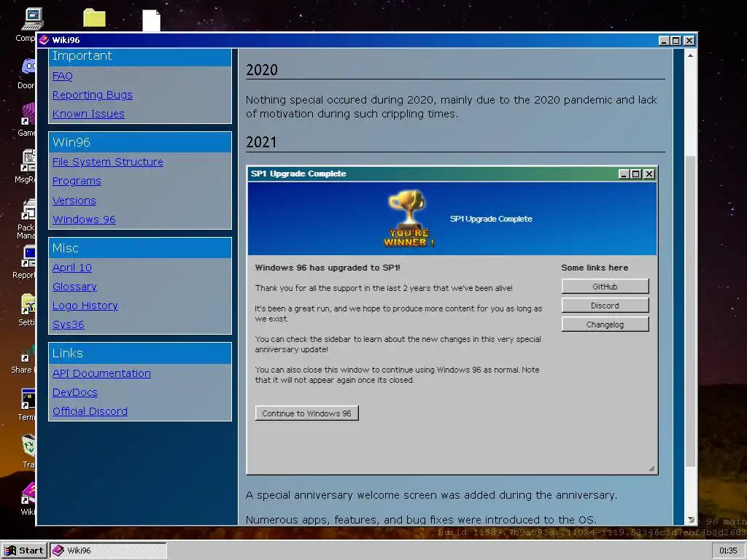Click 'Windows 96 has upgraded to SP1!' text

(x=328, y=268)
